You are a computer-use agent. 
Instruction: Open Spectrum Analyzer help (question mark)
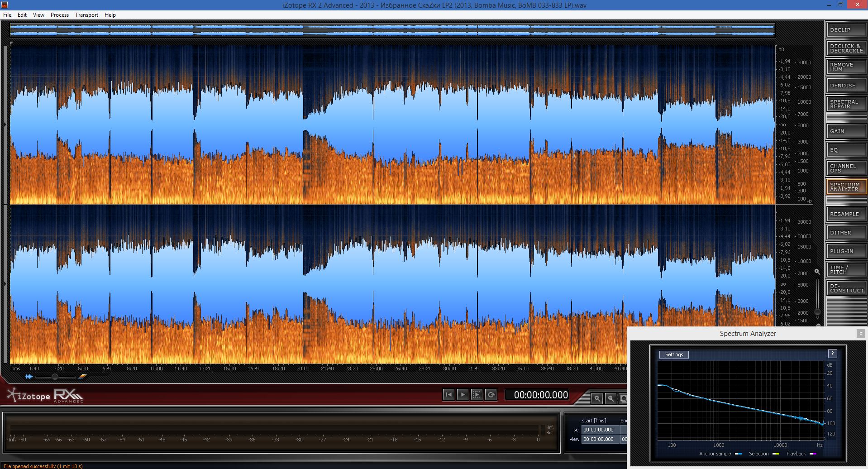(x=832, y=354)
